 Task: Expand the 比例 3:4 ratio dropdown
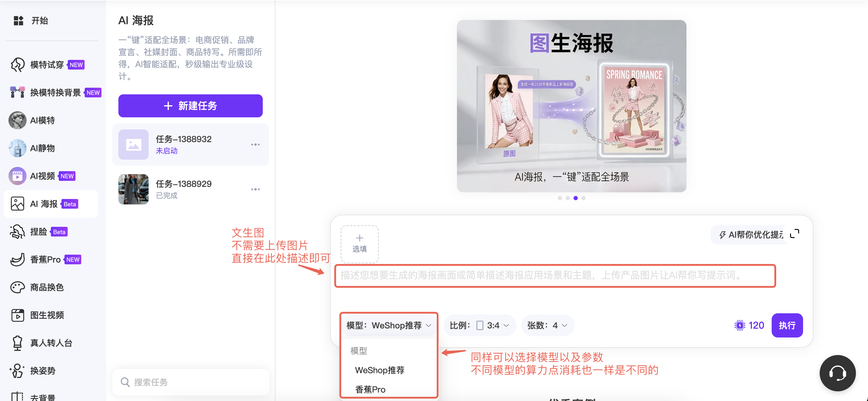point(480,325)
